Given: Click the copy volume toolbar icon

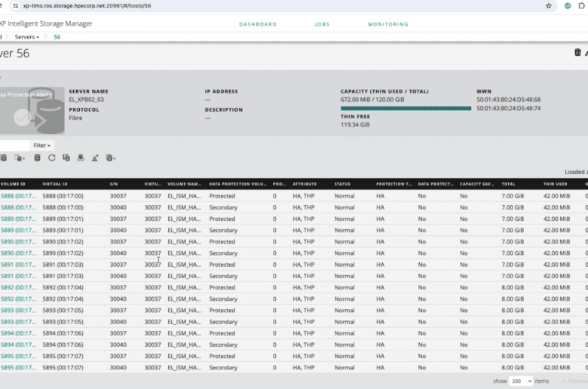Looking at the screenshot, I should [66, 158].
